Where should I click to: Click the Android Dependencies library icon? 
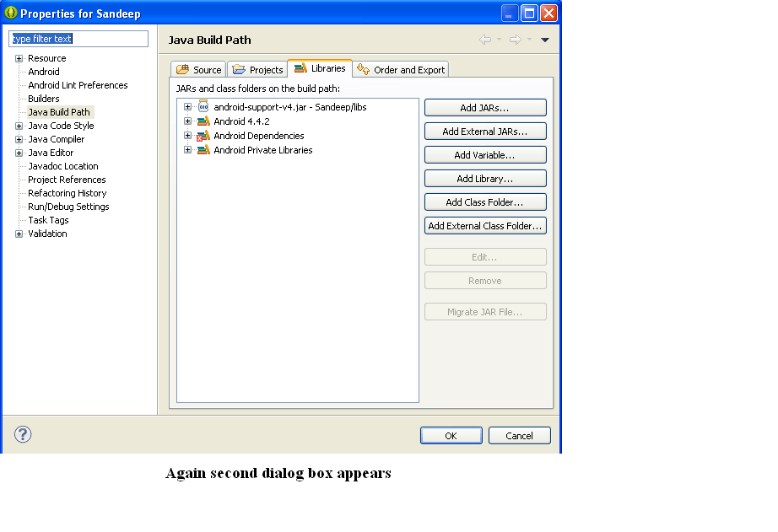click(203, 136)
